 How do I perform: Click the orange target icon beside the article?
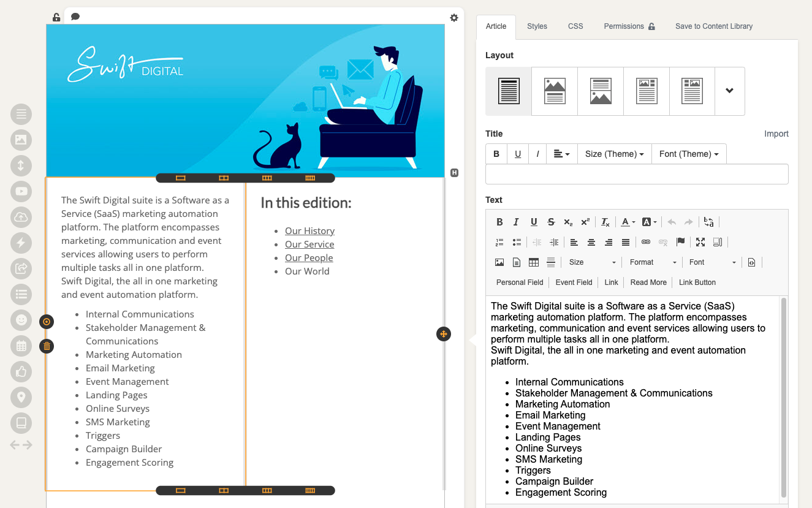click(47, 322)
